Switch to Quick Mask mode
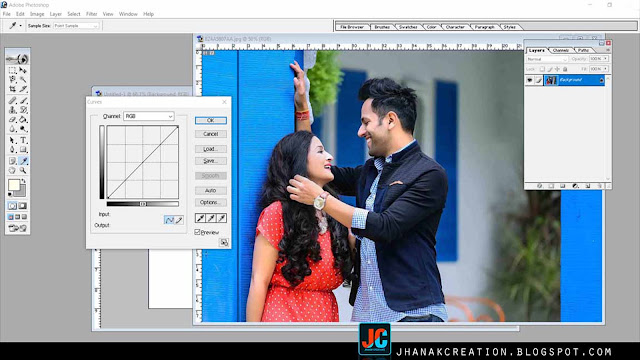The image size is (640, 360). [23, 206]
